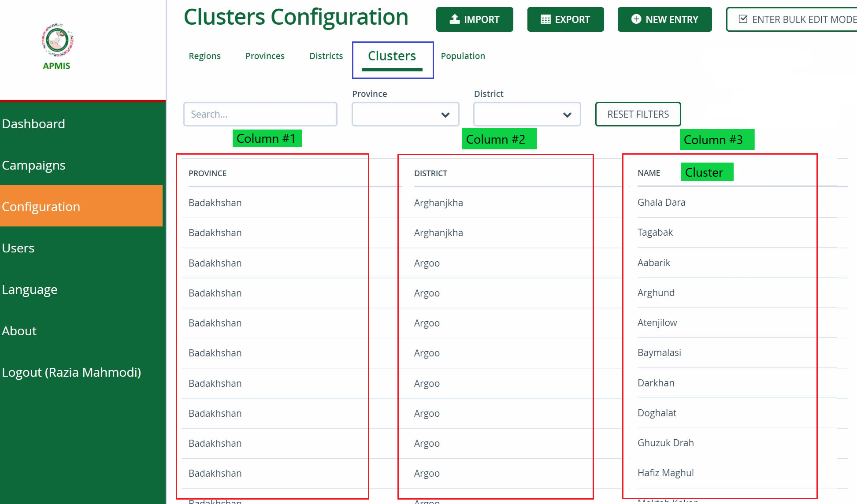The height and width of the screenshot is (504, 857).
Task: Activate the Configuration highlighted menu entry
Action: 41,206
